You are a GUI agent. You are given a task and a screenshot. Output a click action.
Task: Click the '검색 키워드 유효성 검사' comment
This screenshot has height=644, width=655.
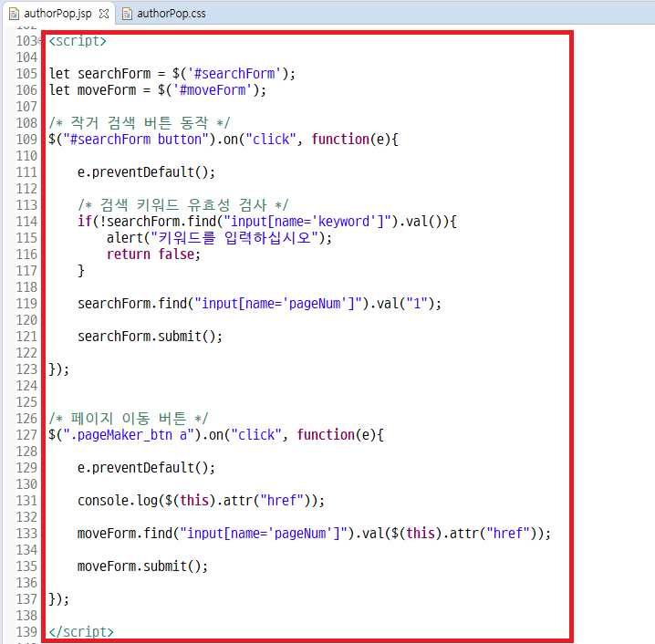click(183, 204)
